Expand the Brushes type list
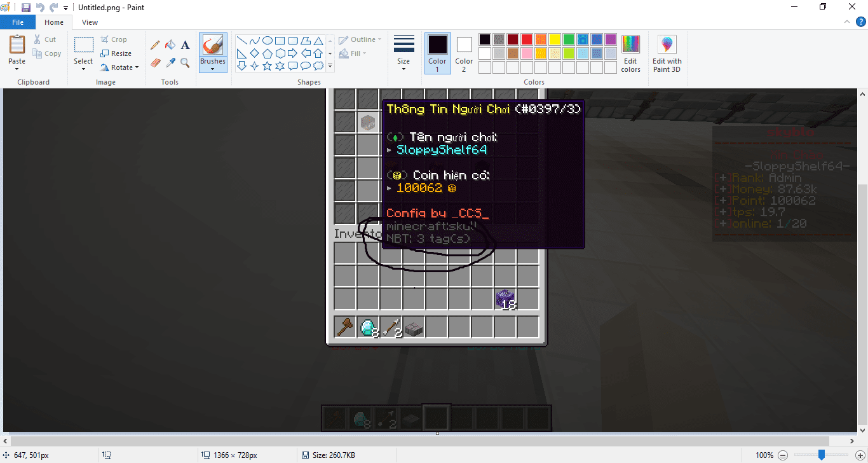The width and height of the screenshot is (868, 463). (213, 65)
